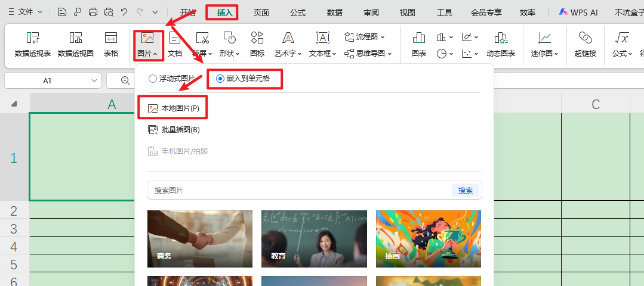Click the cell name box showing A1
This screenshot has width=644, height=286.
pos(47,80)
